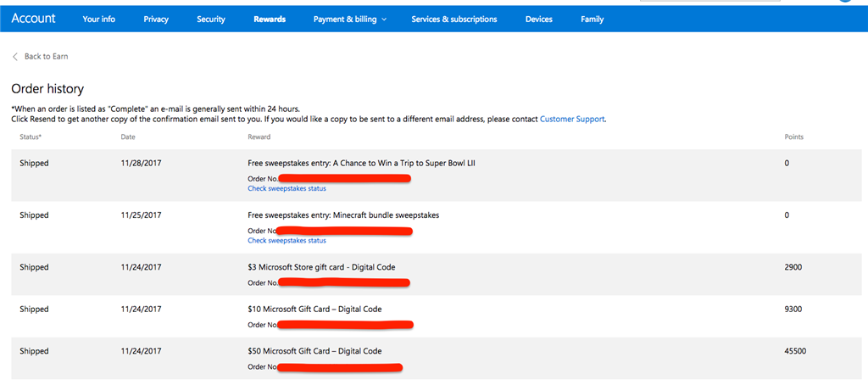Screen dimensions: 868x385
Task: Click the Minecraft bundle sweepstakes entry title
Action: (x=343, y=215)
